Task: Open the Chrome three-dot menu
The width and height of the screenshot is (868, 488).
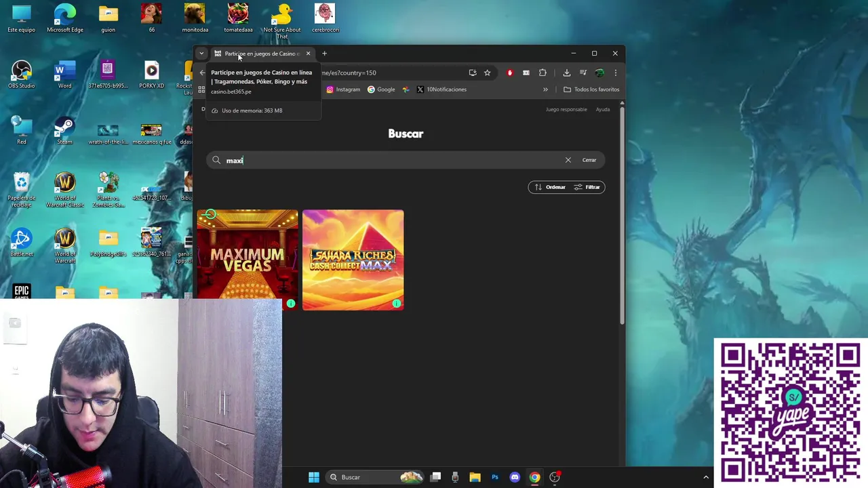Action: click(x=615, y=73)
